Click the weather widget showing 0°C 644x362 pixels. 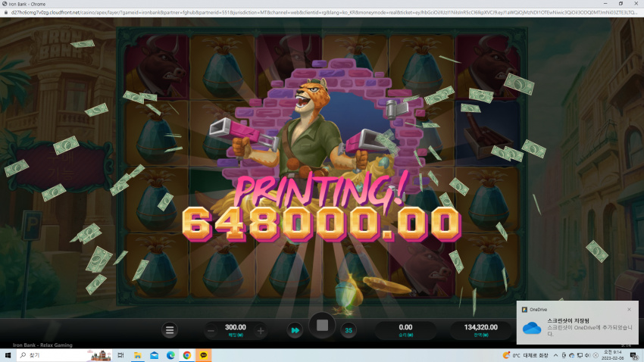pyautogui.click(x=526, y=355)
